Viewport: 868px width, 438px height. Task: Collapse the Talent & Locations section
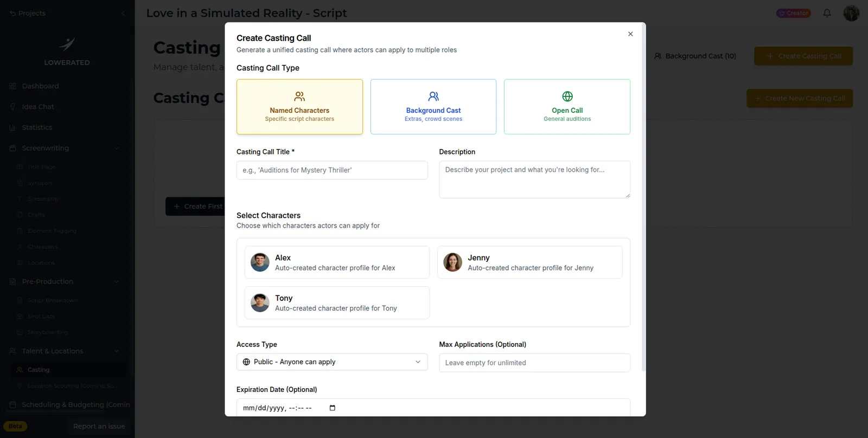[x=117, y=351]
